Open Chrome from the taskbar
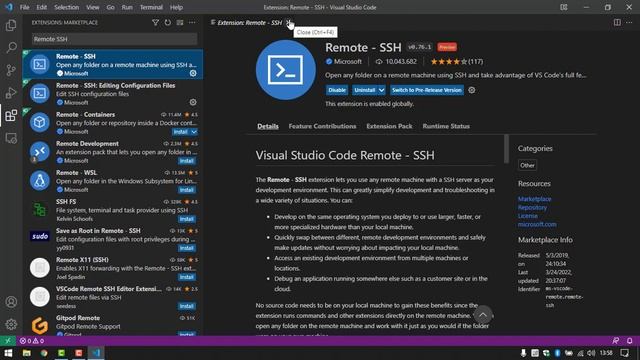 pyautogui.click(x=44, y=353)
